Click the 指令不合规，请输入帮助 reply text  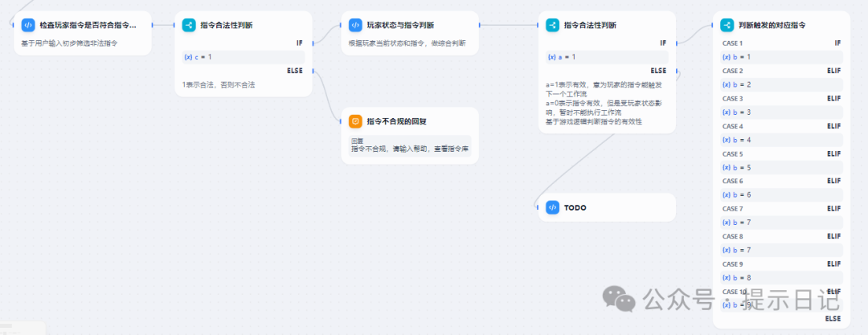(409, 149)
